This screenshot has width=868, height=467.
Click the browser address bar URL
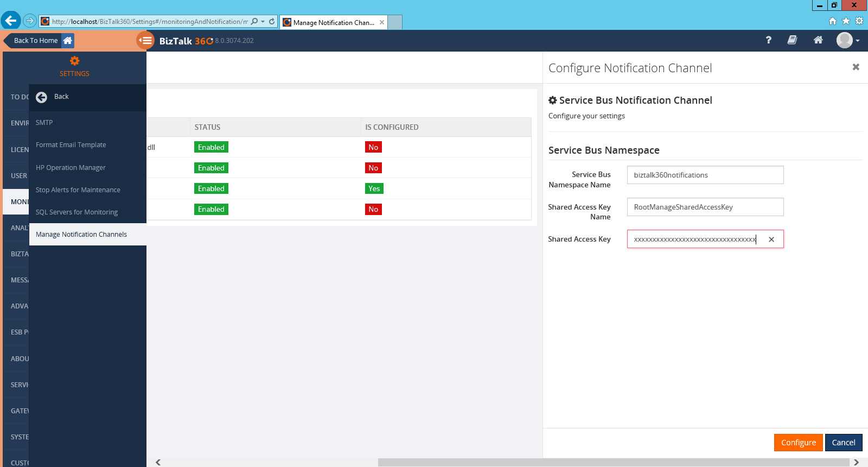click(150, 22)
